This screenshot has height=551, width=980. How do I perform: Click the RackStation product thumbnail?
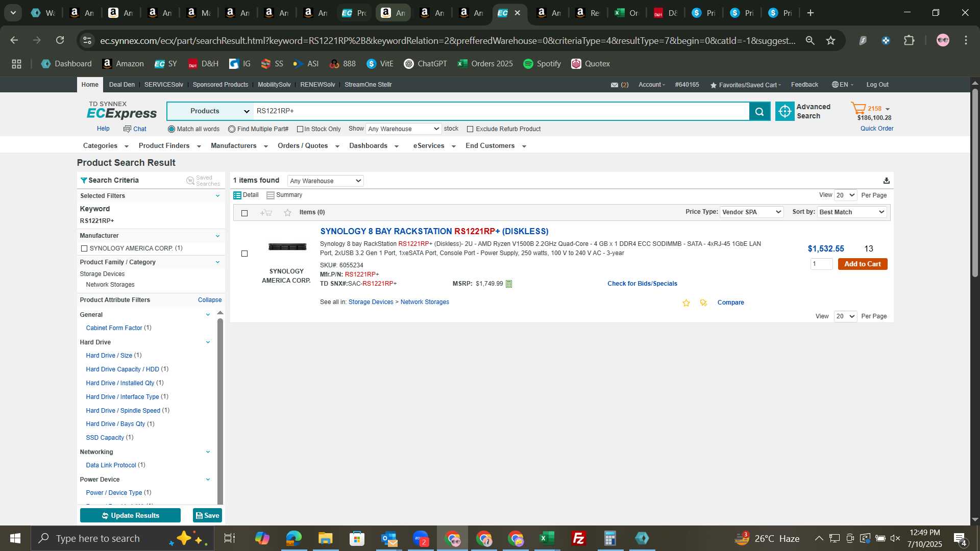pos(287,247)
